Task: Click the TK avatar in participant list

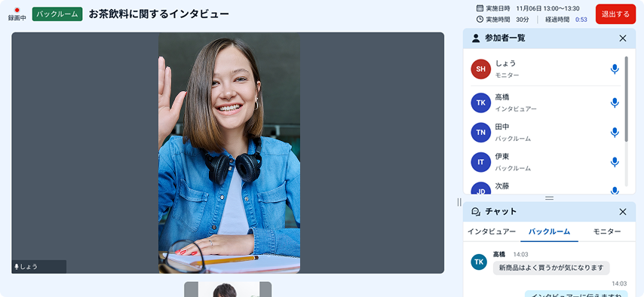Action: (x=481, y=103)
